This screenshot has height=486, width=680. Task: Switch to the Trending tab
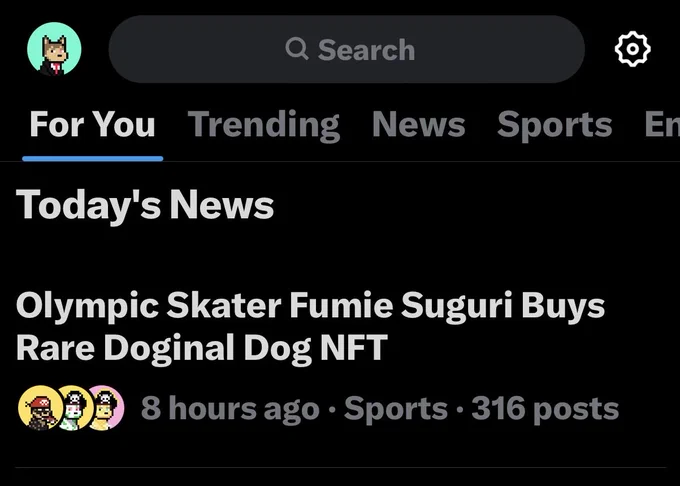pyautogui.click(x=264, y=125)
